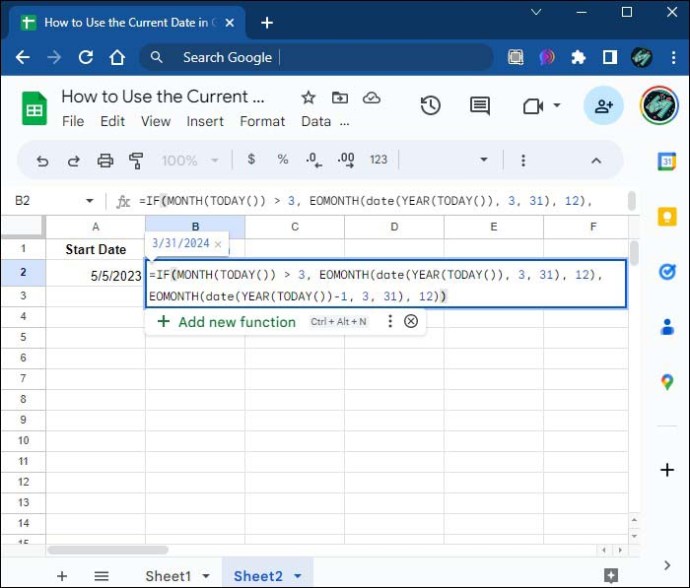Viewport: 690px width, 588px height.
Task: Format as currency dollar button
Action: [x=251, y=159]
